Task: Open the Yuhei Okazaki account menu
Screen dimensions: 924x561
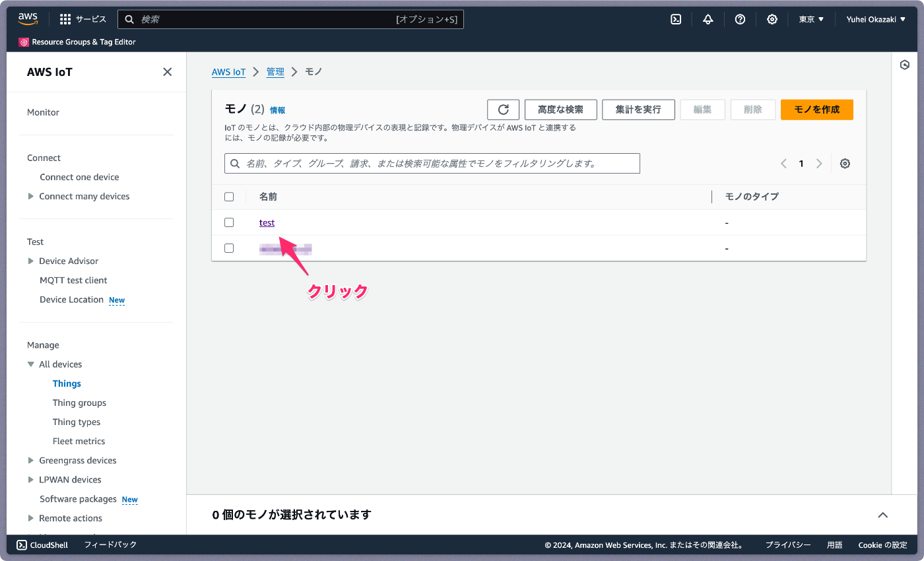Action: point(876,19)
